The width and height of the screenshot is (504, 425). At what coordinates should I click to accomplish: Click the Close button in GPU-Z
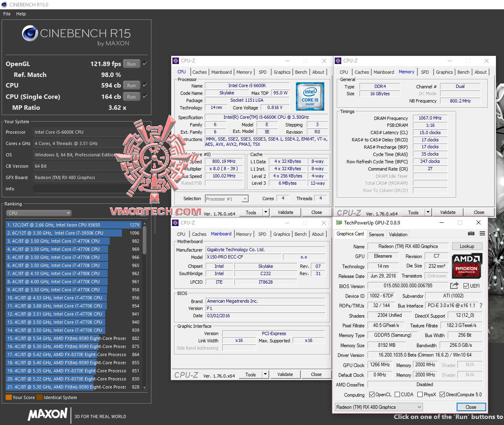point(471,407)
